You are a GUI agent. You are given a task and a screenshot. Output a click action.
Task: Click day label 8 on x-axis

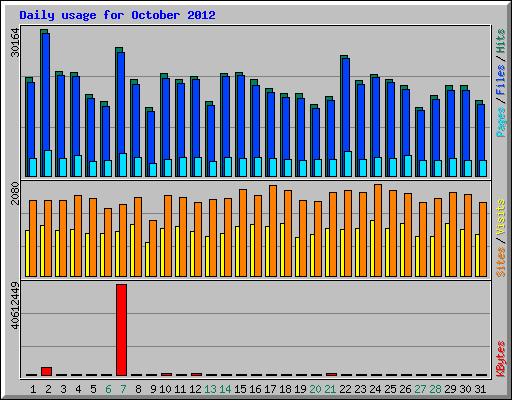click(x=138, y=389)
